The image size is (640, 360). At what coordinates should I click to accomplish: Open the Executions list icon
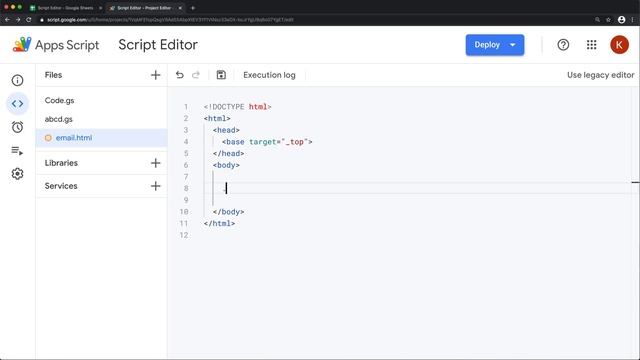17,151
